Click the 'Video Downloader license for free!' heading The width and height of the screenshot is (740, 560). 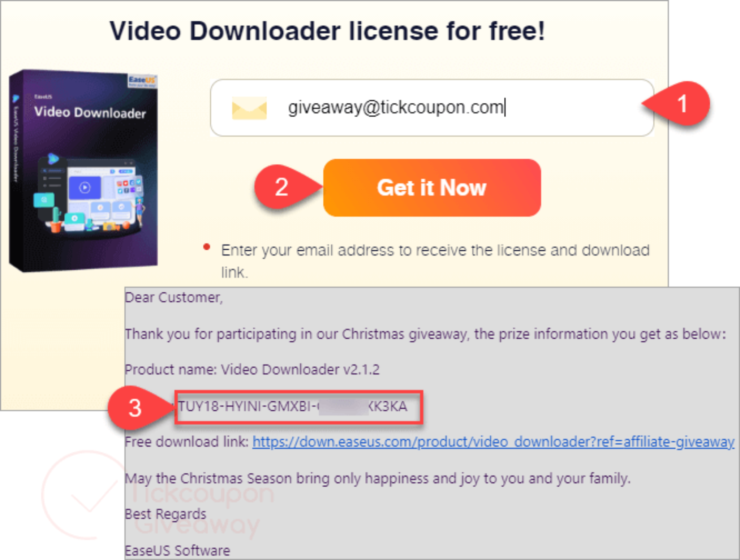tap(327, 31)
